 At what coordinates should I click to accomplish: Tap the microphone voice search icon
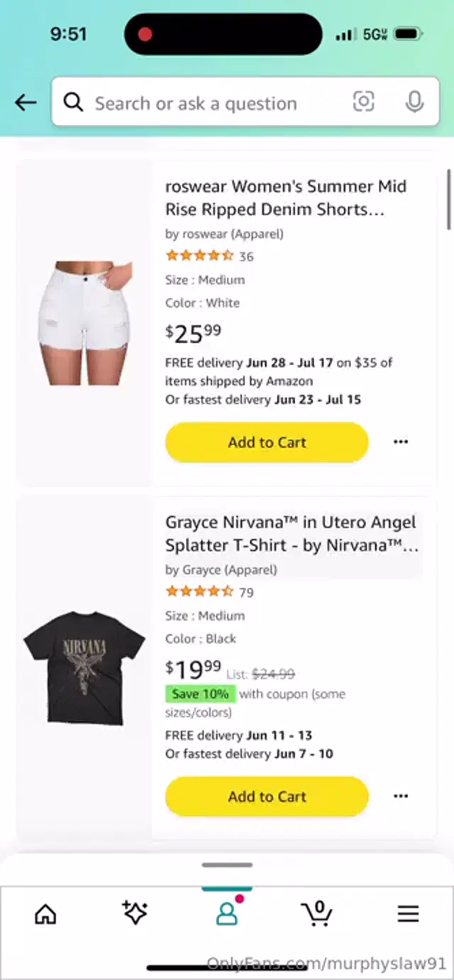pos(414,102)
